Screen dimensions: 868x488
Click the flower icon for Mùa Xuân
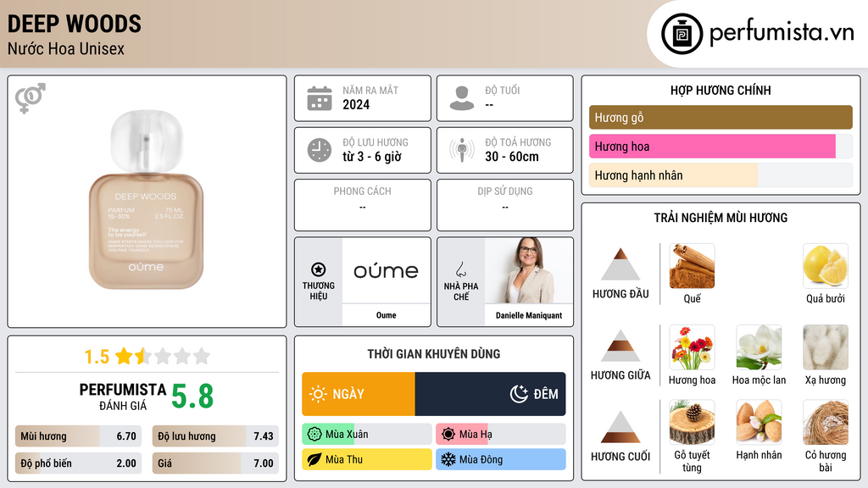(x=314, y=435)
